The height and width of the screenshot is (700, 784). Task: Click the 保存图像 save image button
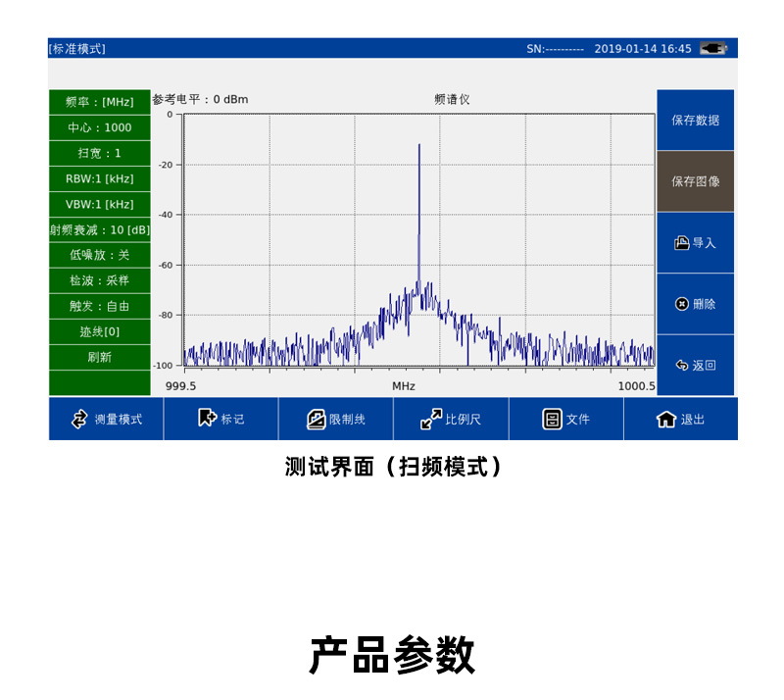695,181
